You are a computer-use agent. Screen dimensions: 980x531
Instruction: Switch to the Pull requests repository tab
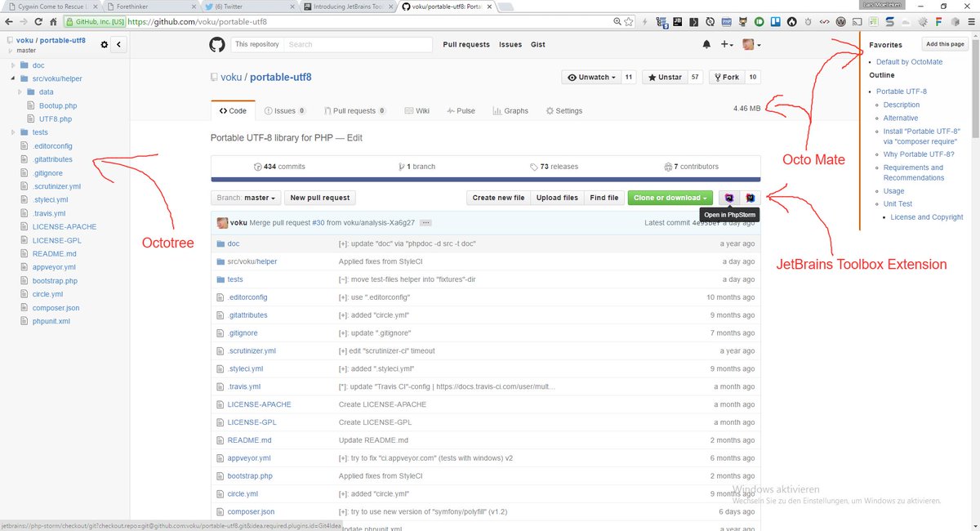(354, 110)
